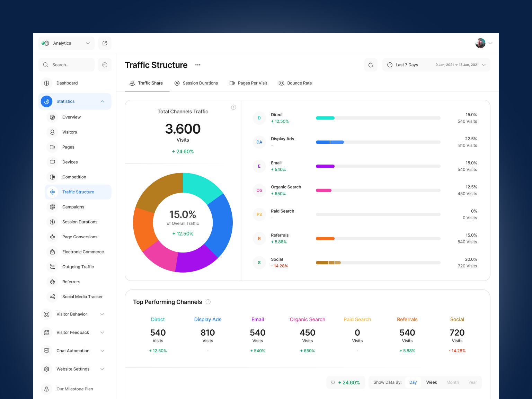Click the Direct traffic progress bar
The width and height of the screenshot is (532, 399).
click(378, 118)
